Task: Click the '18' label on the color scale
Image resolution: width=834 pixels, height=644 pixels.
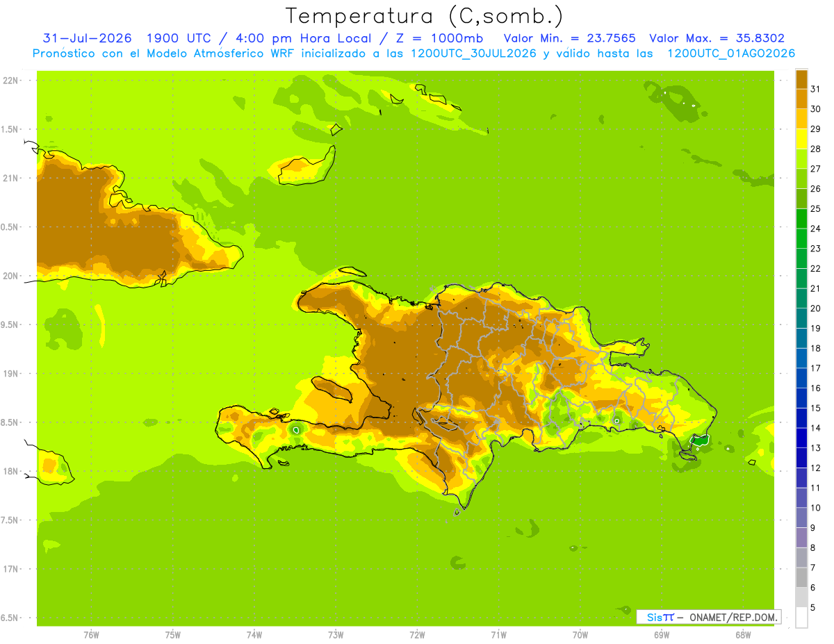Action: pyautogui.click(x=815, y=348)
